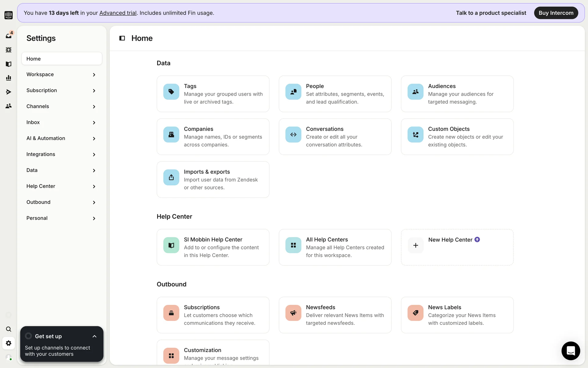
Task: Click Talk to a product specialist
Action: point(491,13)
